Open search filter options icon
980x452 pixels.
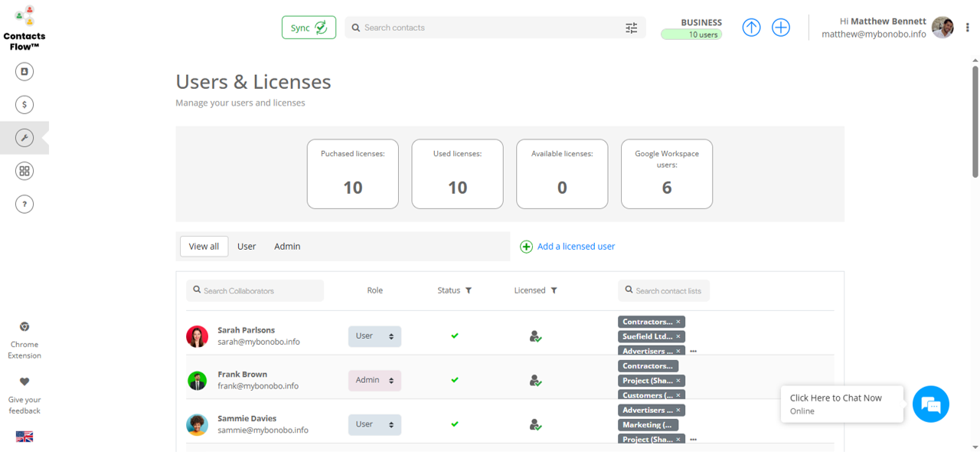(631, 28)
